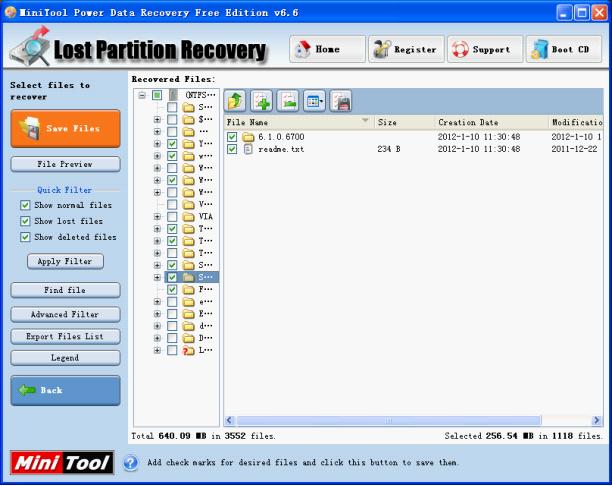Click the F… folder icon in tree
Viewport: 612px width, 486px height.
coord(189,289)
